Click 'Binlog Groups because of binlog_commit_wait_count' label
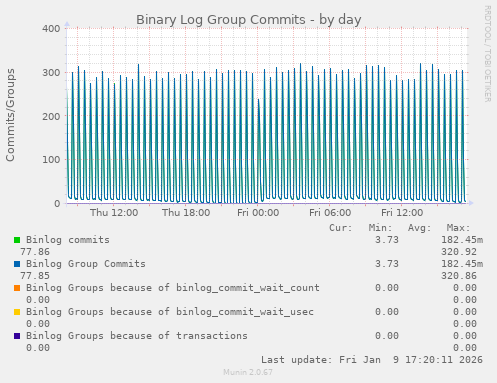 tap(173, 288)
